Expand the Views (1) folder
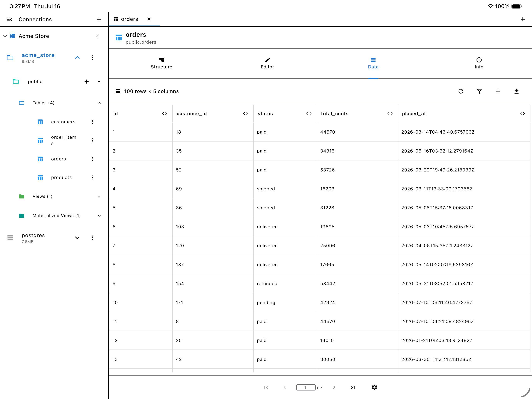Image resolution: width=532 pixels, height=399 pixels. [x=99, y=196]
